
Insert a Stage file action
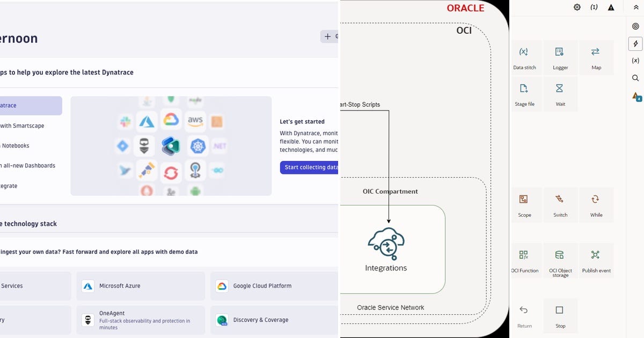(525, 94)
